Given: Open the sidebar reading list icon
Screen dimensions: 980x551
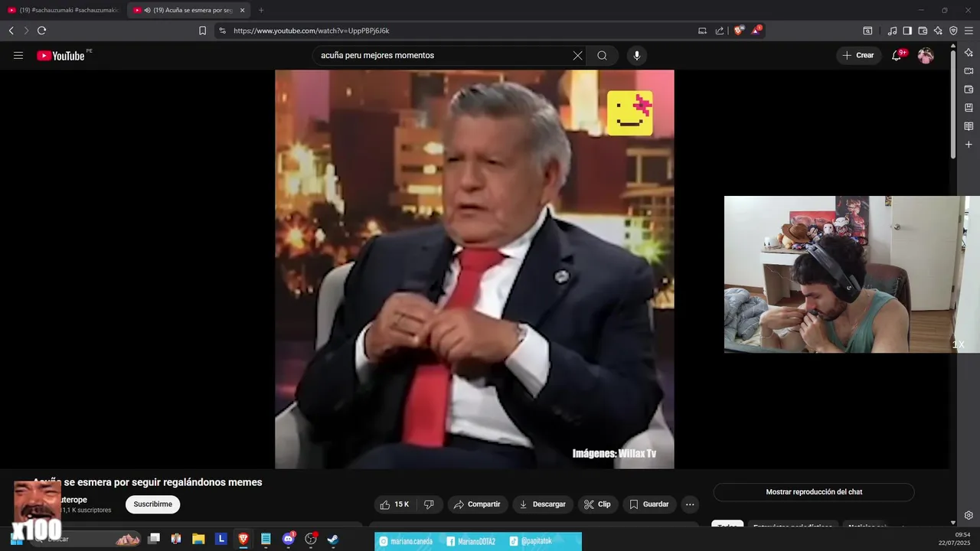Looking at the screenshot, I should point(969,126).
